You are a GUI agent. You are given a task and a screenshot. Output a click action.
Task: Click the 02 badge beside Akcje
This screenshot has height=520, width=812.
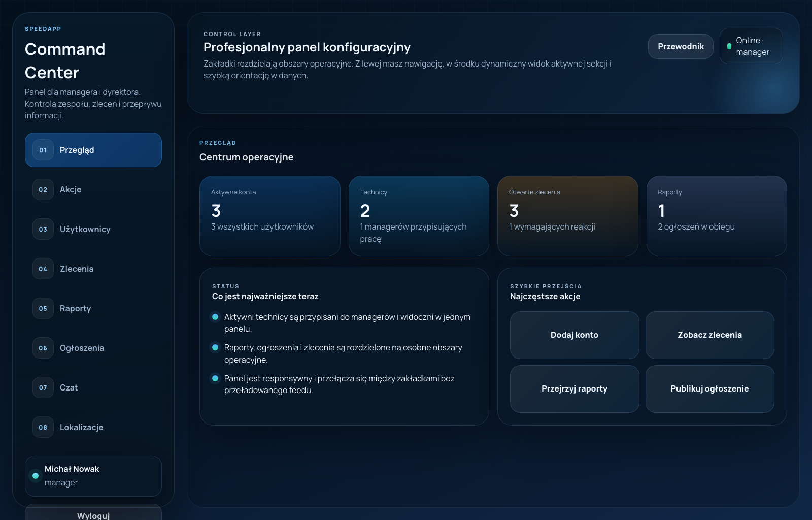pos(43,189)
